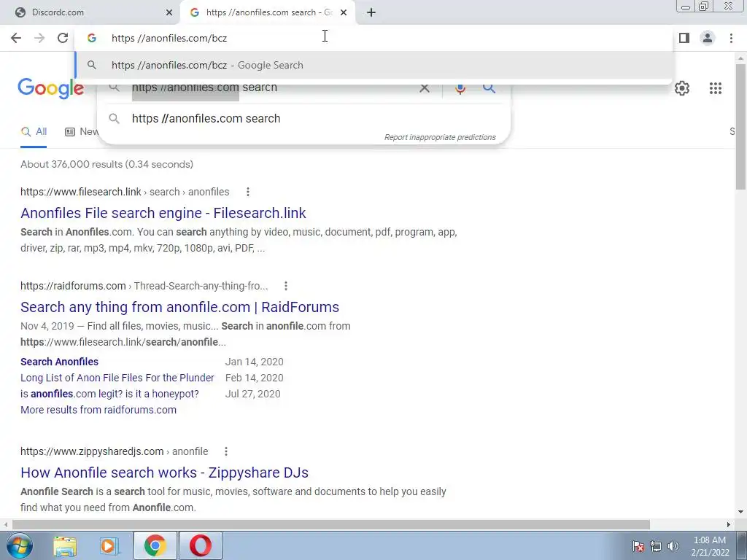
Task: Open options dots for raidforums.com result
Action: [x=286, y=286]
